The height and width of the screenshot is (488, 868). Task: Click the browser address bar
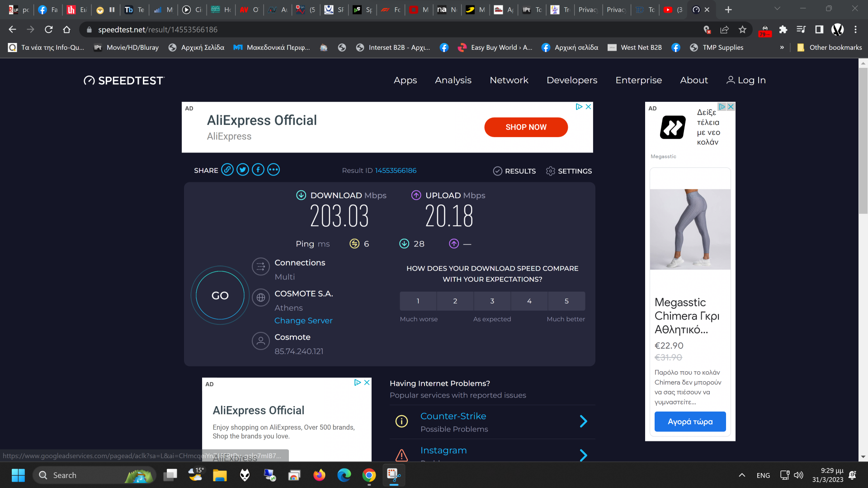389,29
